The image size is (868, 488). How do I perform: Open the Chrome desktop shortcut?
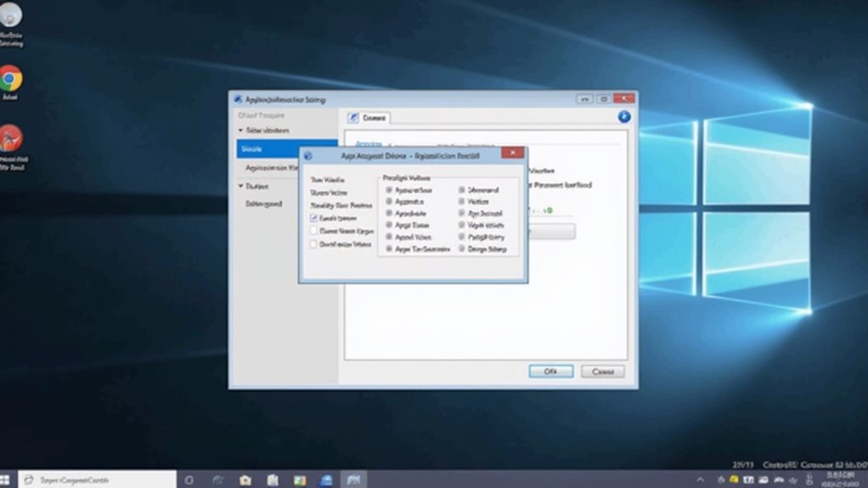pyautogui.click(x=10, y=79)
